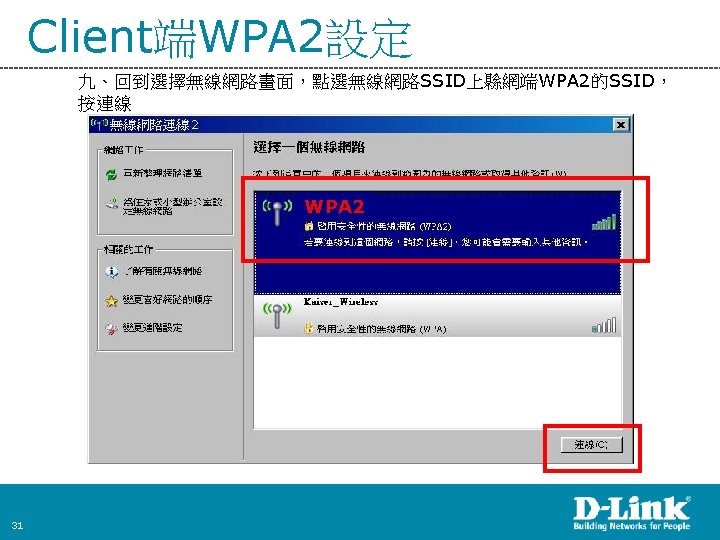The height and width of the screenshot is (540, 720).
Task: Click the Kaiser_Wireless security-enabled (WPA) description text
Action: 381,329
